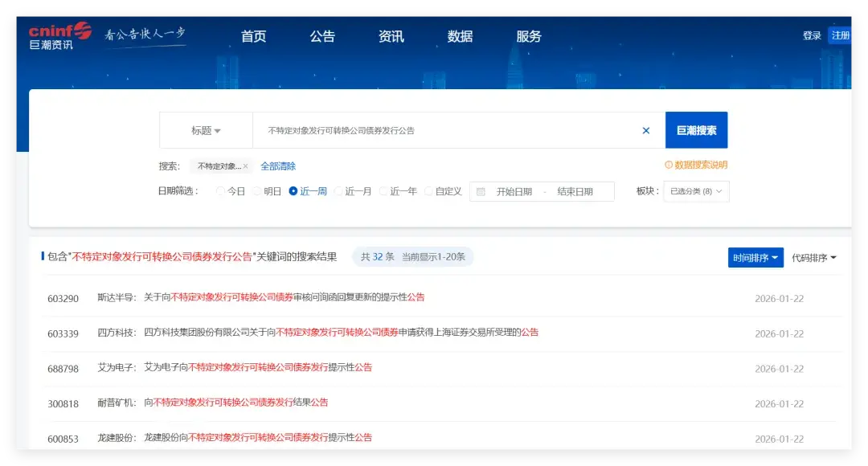This screenshot has height=466, width=868.
Task: Expand the 板块 已选分类 dropdown
Action: coord(696,191)
